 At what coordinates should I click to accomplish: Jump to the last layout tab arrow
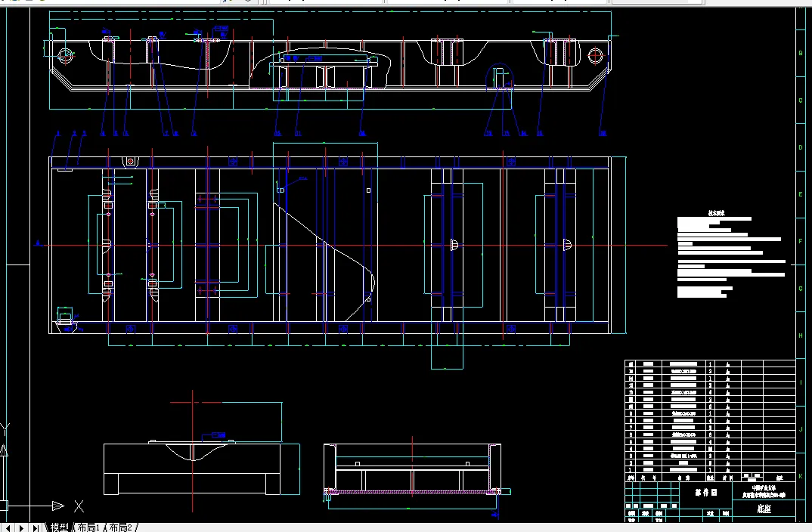point(36,528)
